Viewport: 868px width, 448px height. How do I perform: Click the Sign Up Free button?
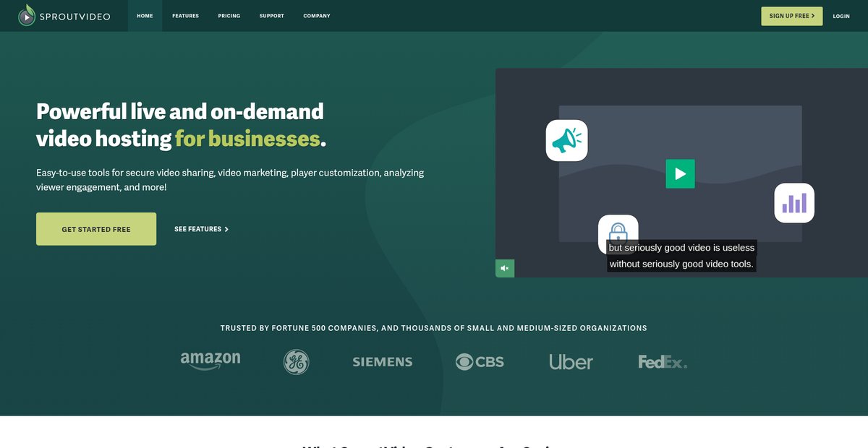792,16
